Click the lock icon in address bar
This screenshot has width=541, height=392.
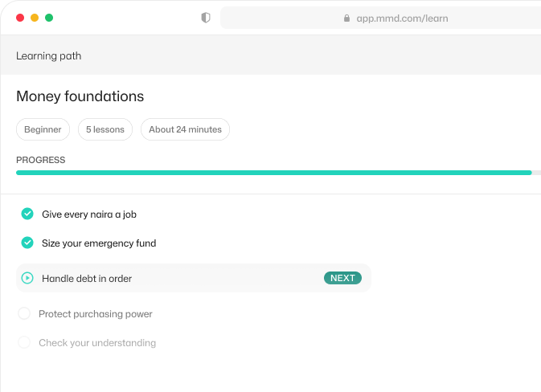[x=346, y=18]
